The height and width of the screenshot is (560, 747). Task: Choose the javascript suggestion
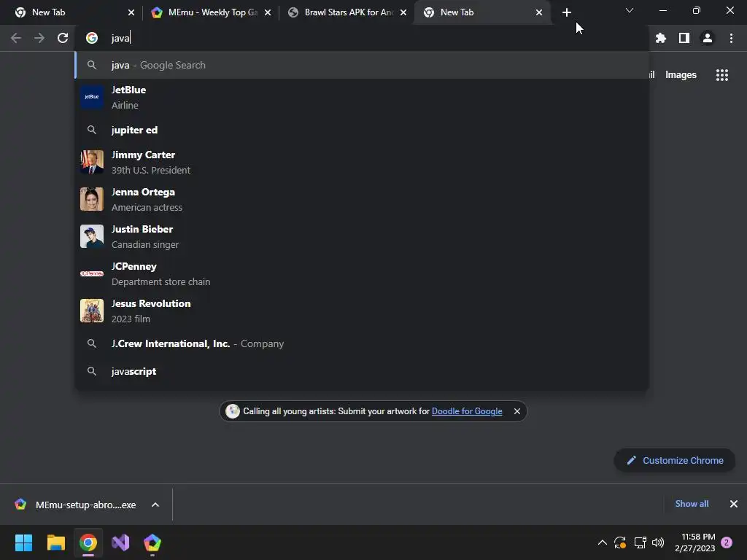(362, 371)
